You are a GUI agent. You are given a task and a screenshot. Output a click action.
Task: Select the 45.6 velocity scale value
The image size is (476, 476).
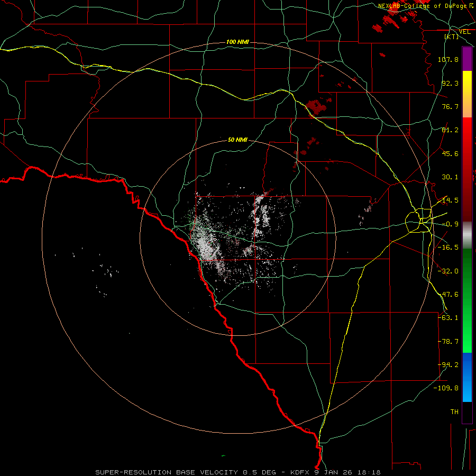coord(450,153)
